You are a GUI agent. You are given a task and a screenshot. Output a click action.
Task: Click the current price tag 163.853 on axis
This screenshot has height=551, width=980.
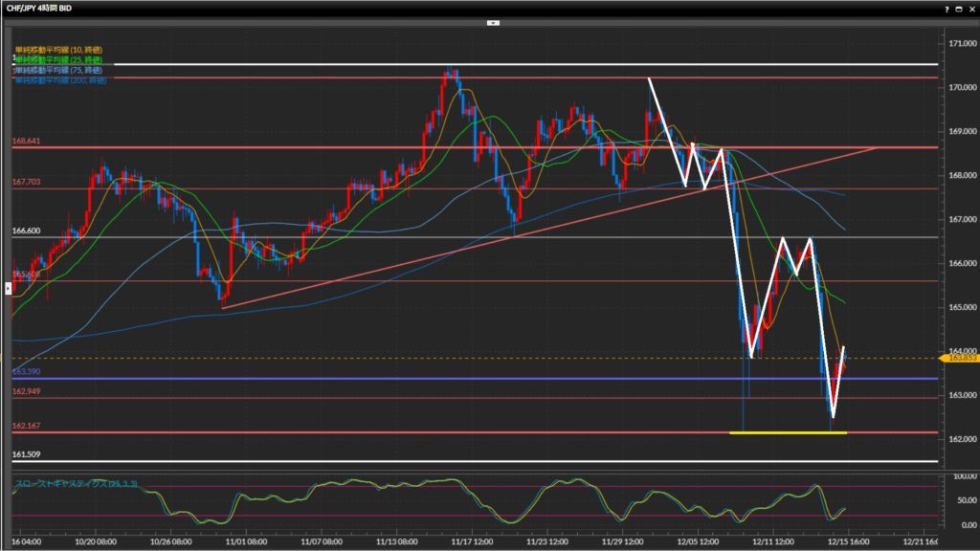(956, 358)
